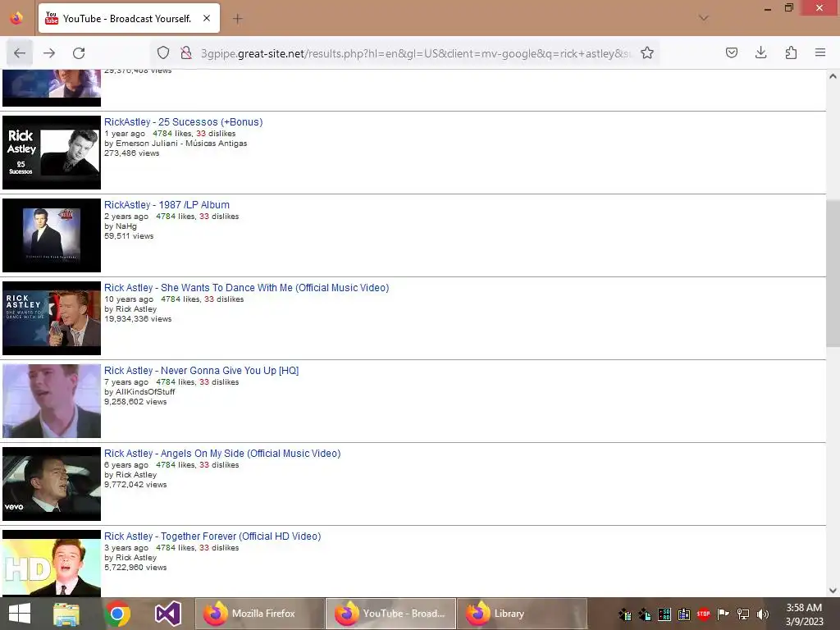The image size is (840, 630).
Task: Click the Together Forever HD thumbnail
Action: 52,564
